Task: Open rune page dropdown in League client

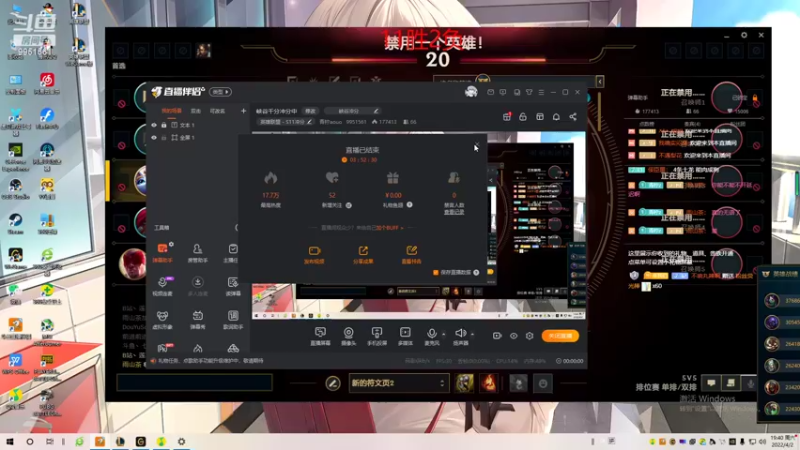Action: coord(398,383)
